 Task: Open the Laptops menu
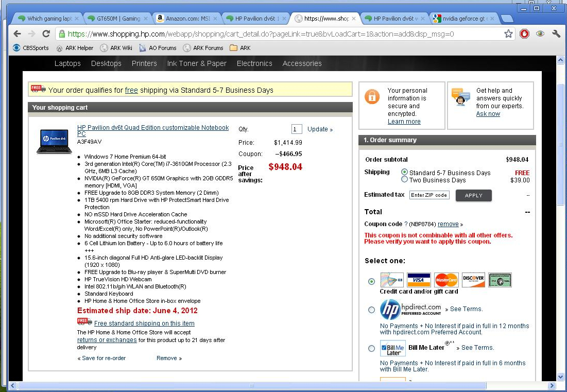point(67,63)
